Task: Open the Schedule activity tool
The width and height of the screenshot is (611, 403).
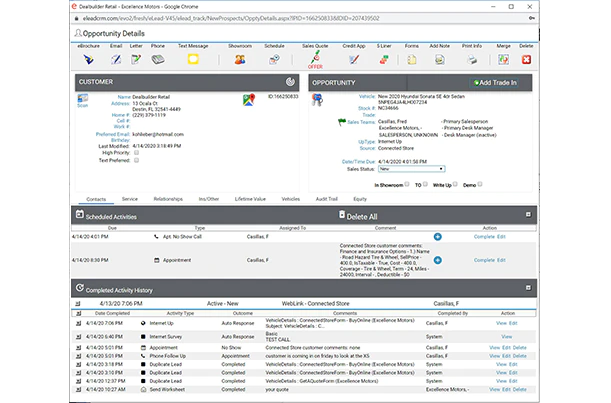Action: click(x=274, y=59)
